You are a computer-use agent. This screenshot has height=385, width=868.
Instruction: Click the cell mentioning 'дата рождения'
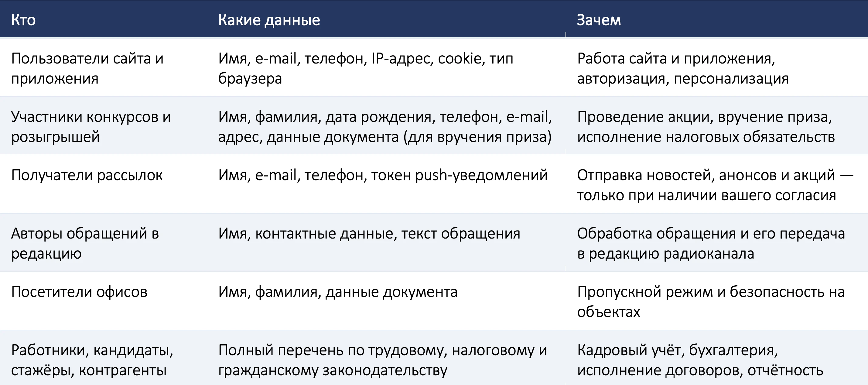click(386, 126)
